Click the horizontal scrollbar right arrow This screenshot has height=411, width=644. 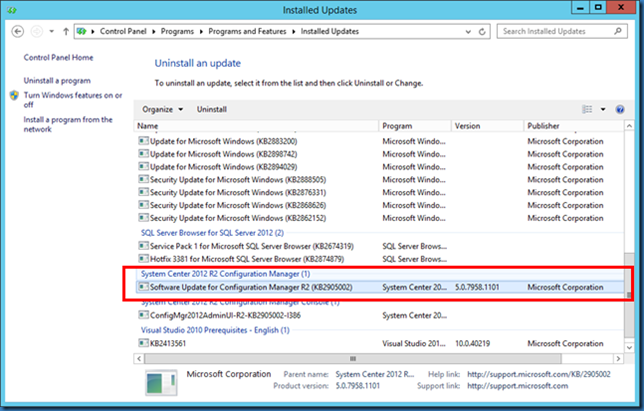(x=618, y=359)
